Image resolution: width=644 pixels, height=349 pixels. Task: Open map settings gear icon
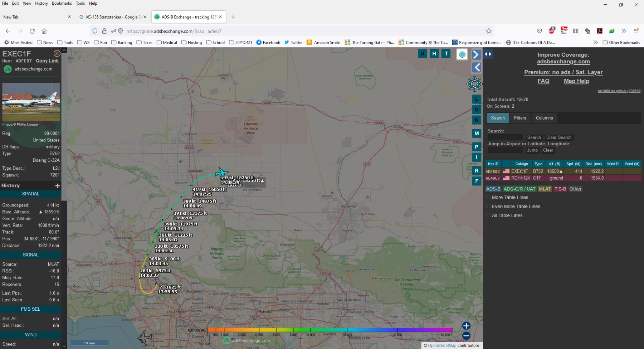click(x=474, y=84)
